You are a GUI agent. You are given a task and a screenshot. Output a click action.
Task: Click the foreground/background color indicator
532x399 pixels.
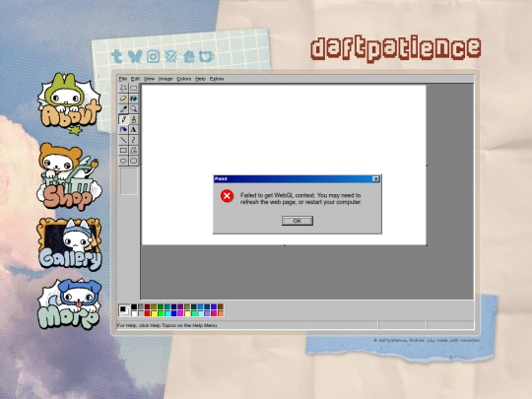(124, 310)
